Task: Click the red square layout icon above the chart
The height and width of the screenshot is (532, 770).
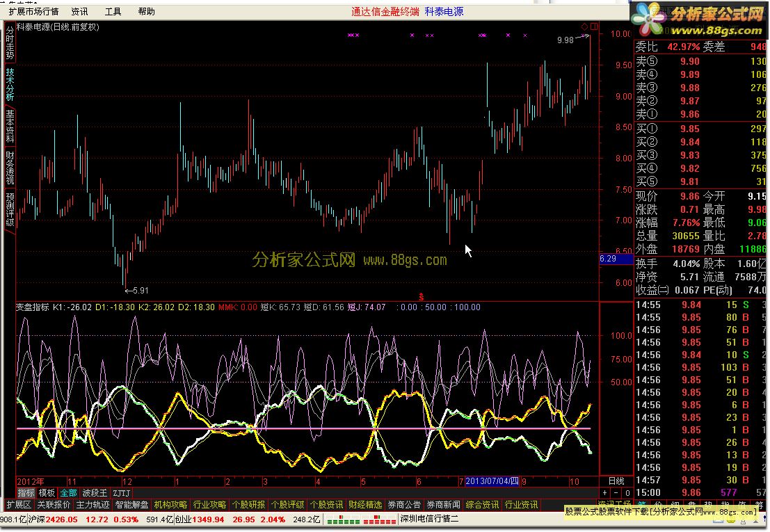Action: pos(594,26)
